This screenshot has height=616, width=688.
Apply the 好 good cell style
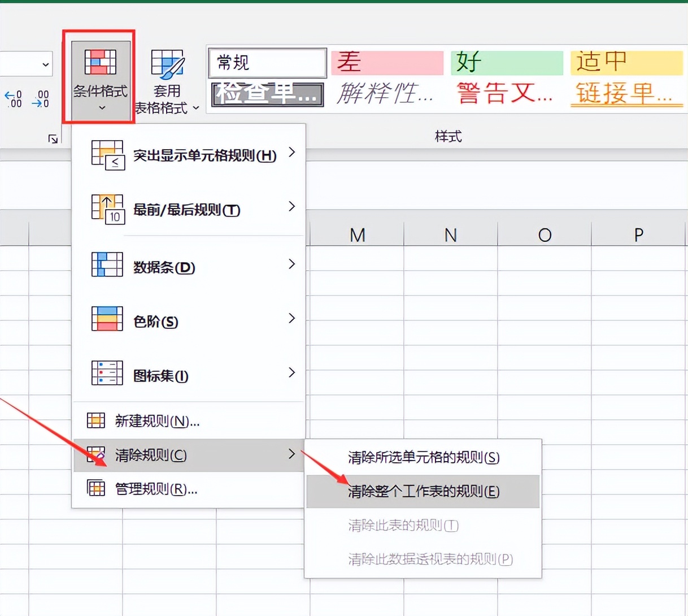pos(507,63)
